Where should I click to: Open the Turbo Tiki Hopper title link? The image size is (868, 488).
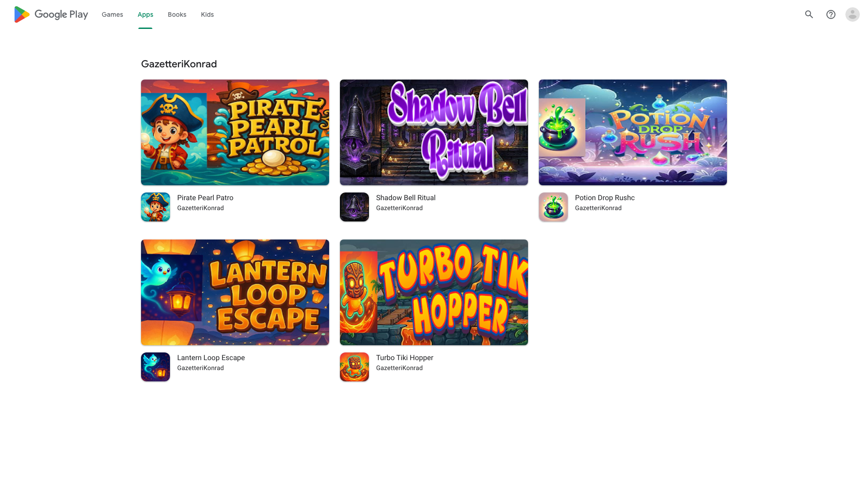tap(405, 358)
